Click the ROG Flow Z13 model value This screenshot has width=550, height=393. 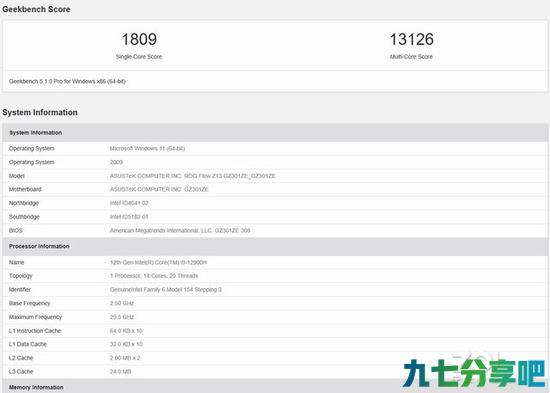tap(193, 176)
